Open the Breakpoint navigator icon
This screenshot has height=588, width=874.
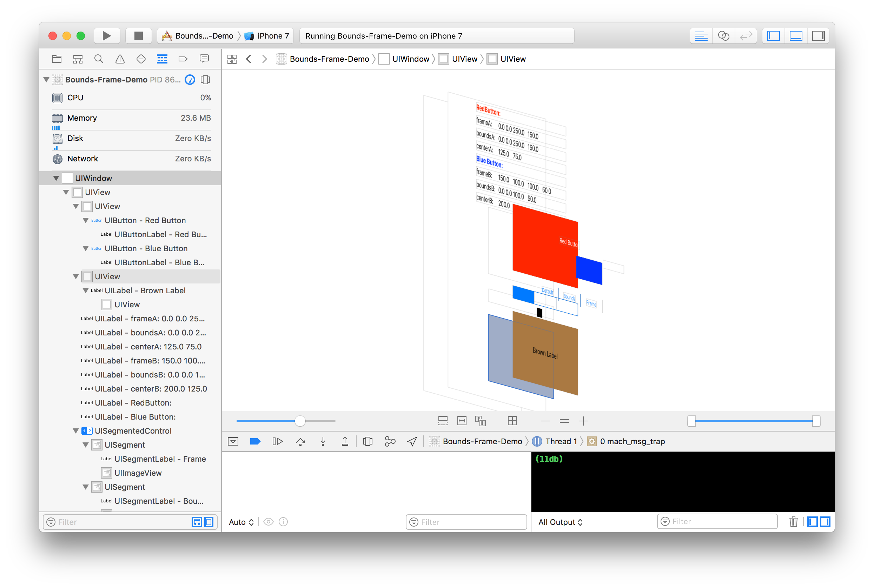183,59
